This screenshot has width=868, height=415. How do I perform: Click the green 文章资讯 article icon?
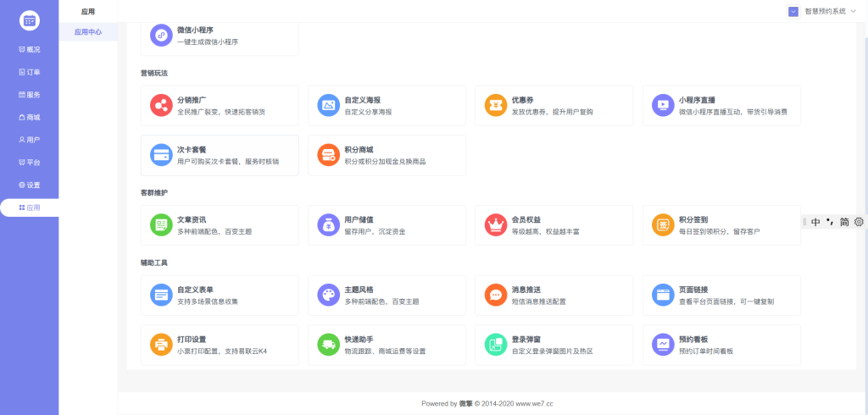(161, 224)
